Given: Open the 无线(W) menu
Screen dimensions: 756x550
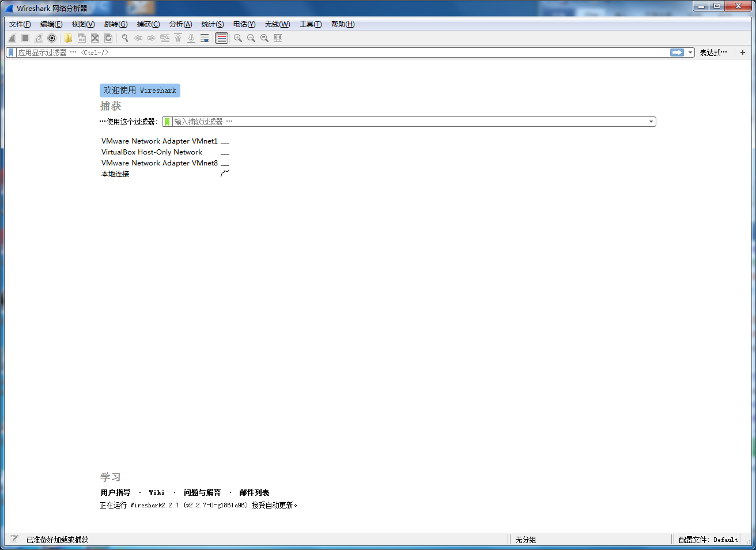Looking at the screenshot, I should (277, 24).
